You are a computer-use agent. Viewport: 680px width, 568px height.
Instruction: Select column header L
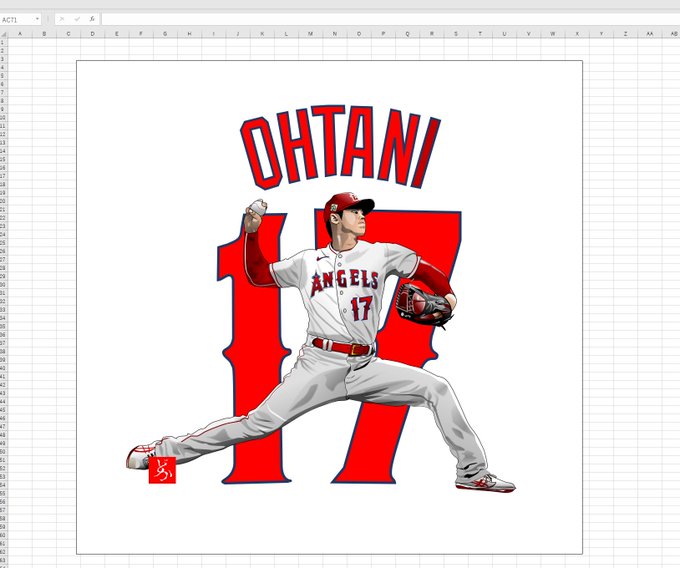(x=286, y=34)
